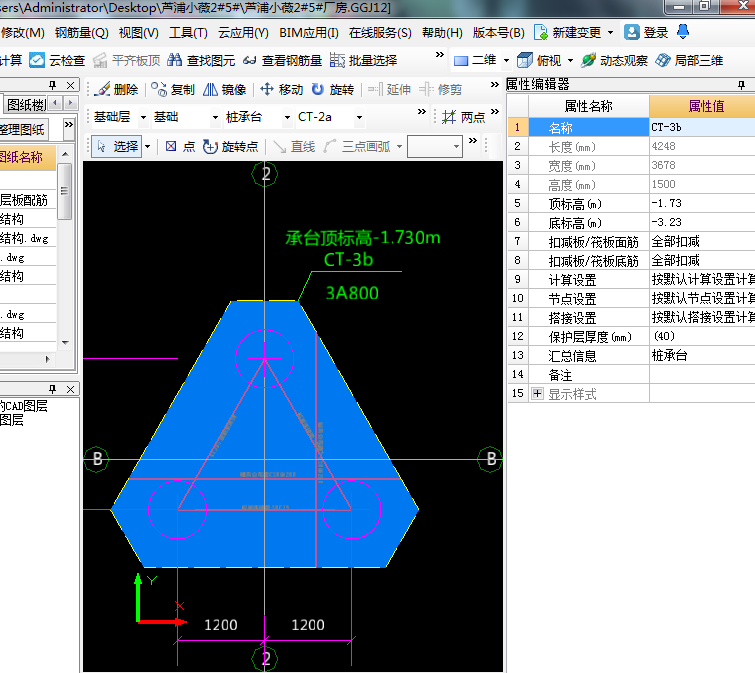Click the new change (新建变更) icon
755x673 pixels.
pos(541,32)
